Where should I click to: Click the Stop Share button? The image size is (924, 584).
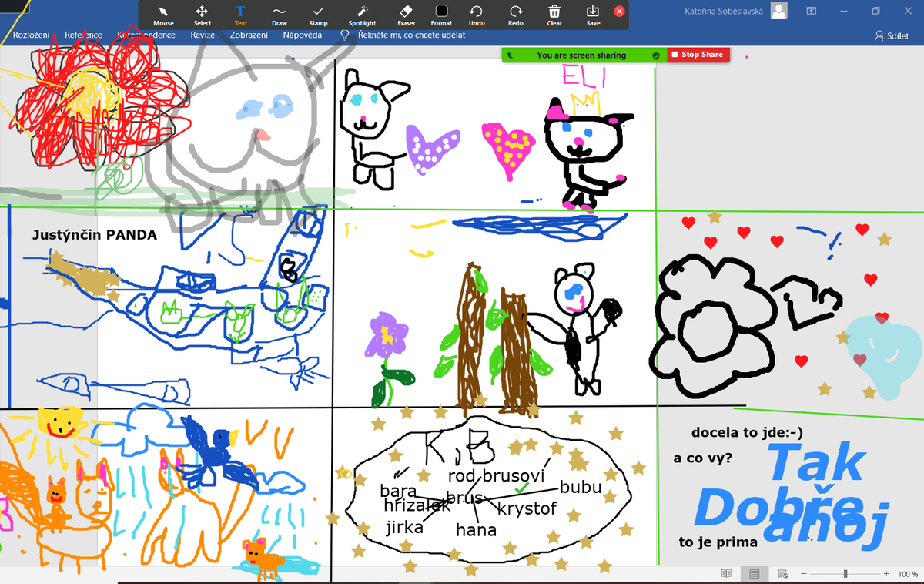[698, 55]
